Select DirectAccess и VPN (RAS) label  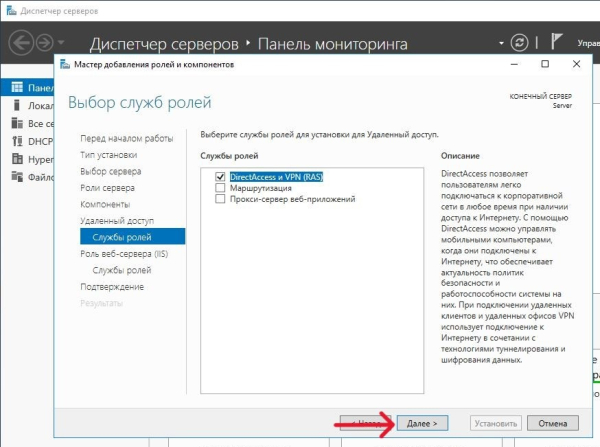click(276, 177)
